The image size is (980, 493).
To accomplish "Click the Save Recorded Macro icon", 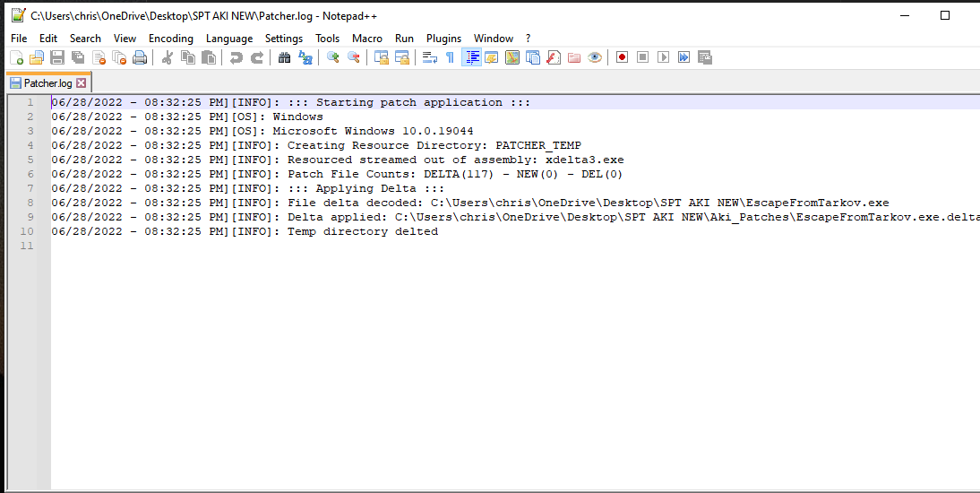I will tap(704, 57).
